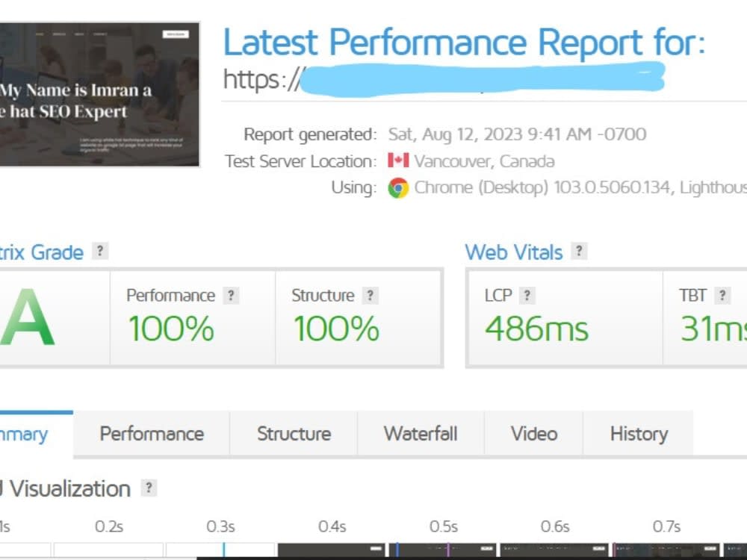
Task: Click the Latest Performance Report heading
Action: 464,43
